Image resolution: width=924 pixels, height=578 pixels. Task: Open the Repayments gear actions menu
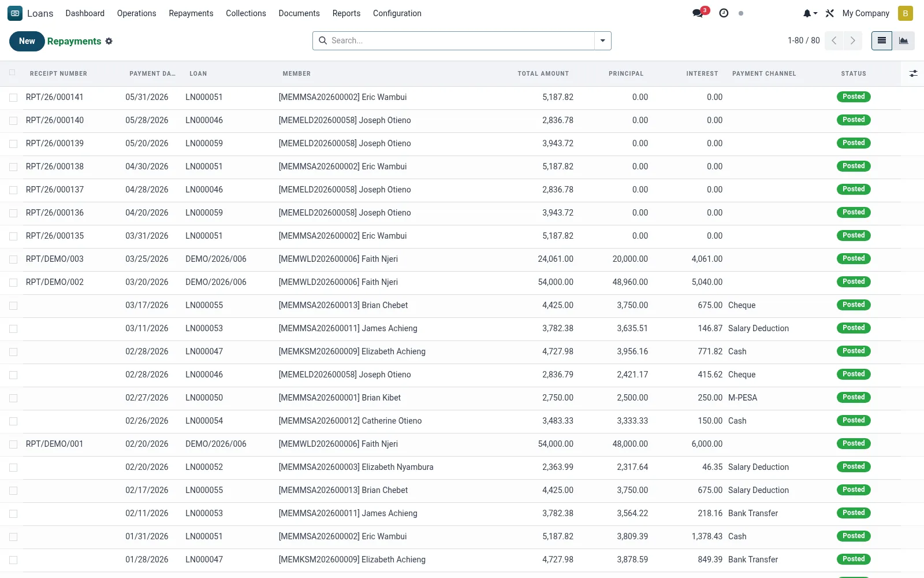[x=109, y=41]
